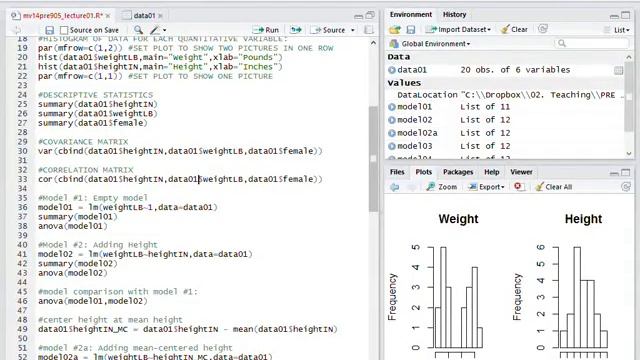
Task: Open the History tab
Action: 454,14
